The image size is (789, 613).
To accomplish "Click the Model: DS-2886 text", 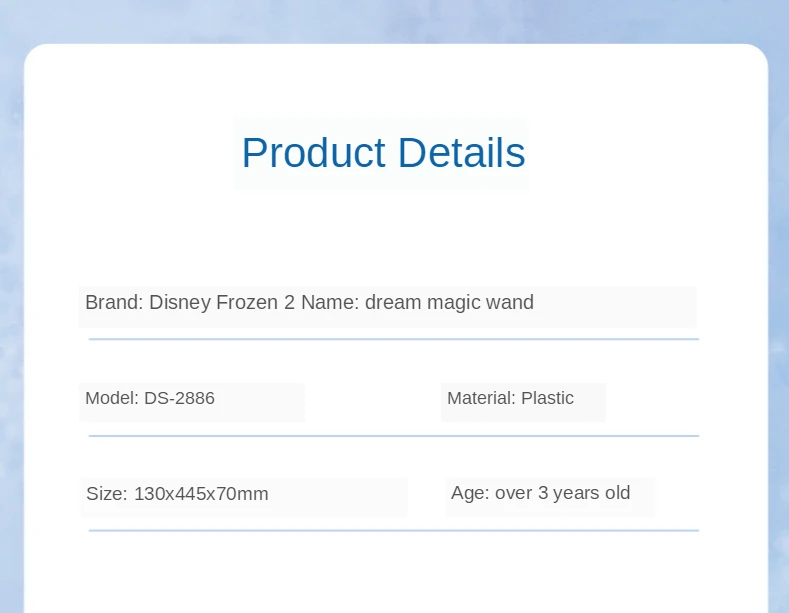I will [150, 398].
